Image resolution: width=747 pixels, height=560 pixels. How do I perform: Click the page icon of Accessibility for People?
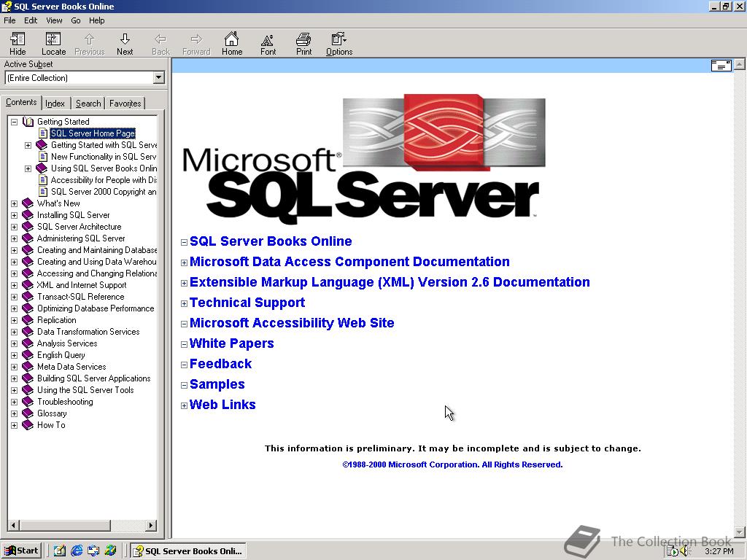coord(43,180)
